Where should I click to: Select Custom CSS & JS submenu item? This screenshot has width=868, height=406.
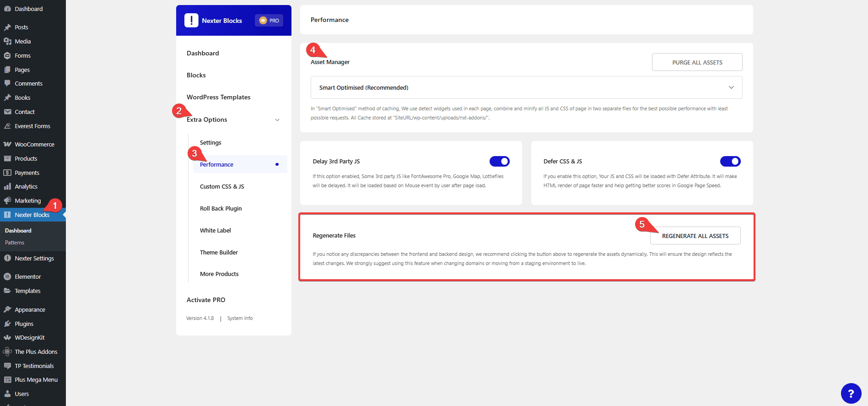coord(222,187)
